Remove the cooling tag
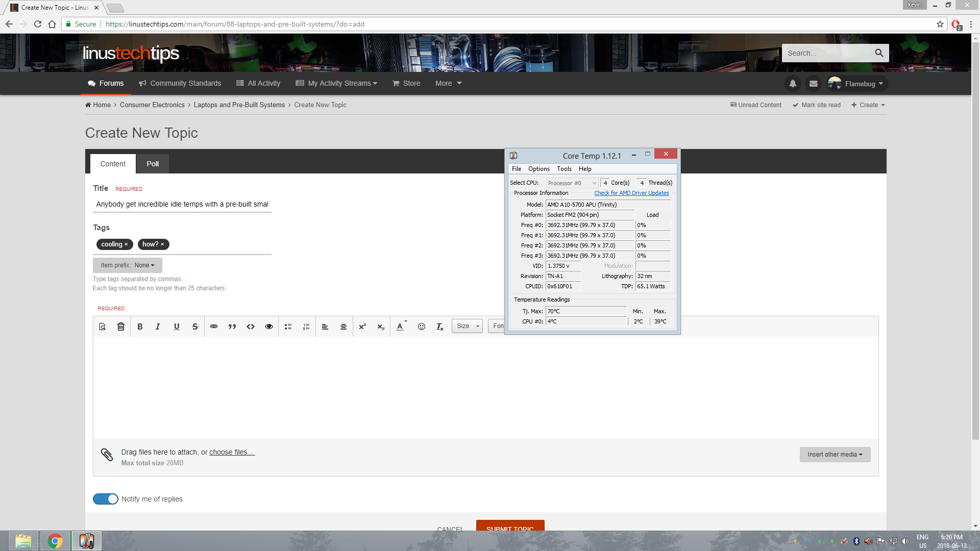980x551 pixels. [x=126, y=244]
